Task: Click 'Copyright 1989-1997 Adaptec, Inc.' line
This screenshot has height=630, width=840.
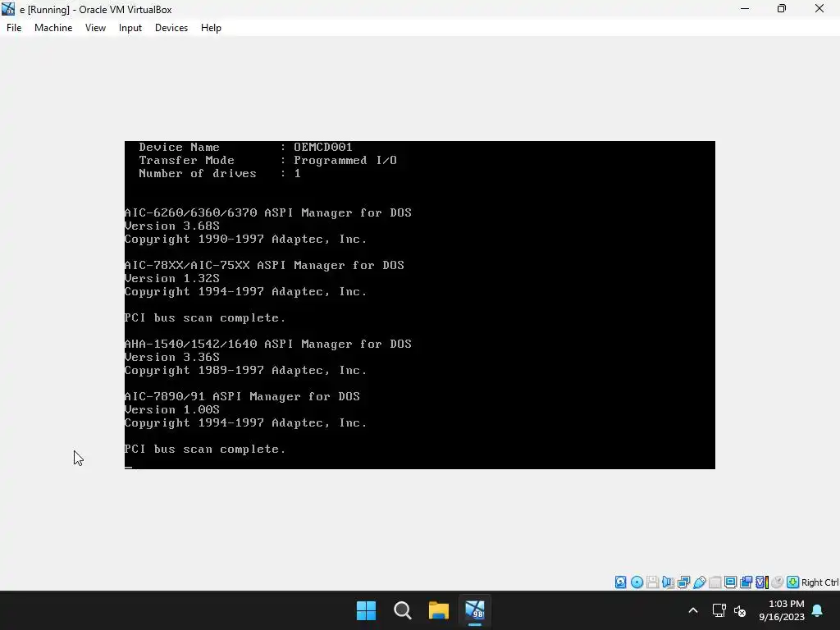Action: [x=246, y=370]
